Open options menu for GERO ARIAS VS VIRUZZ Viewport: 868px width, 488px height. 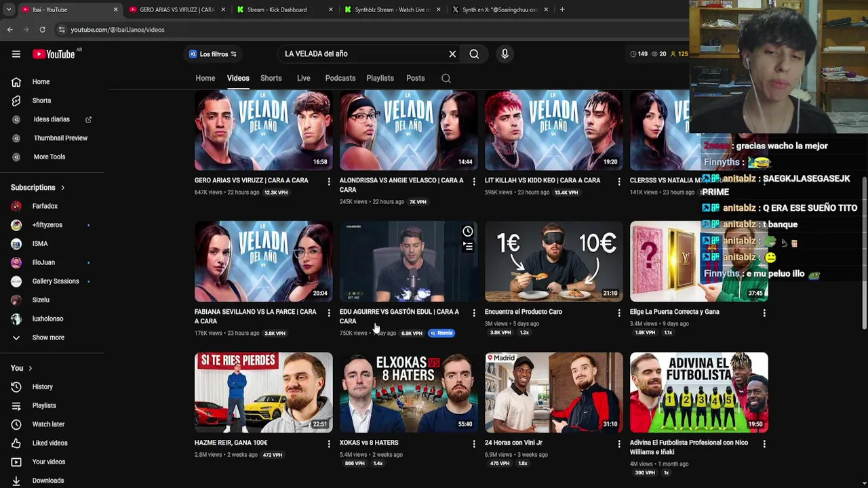click(329, 181)
